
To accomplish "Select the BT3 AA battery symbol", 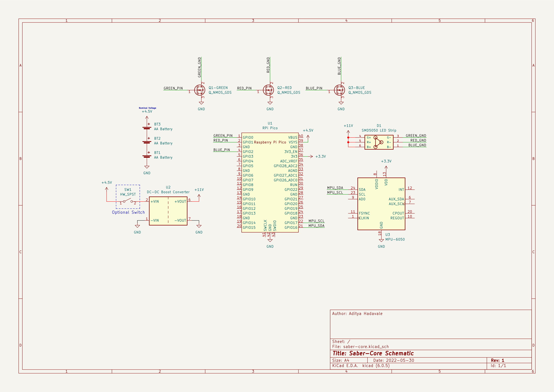I will pos(147,128).
